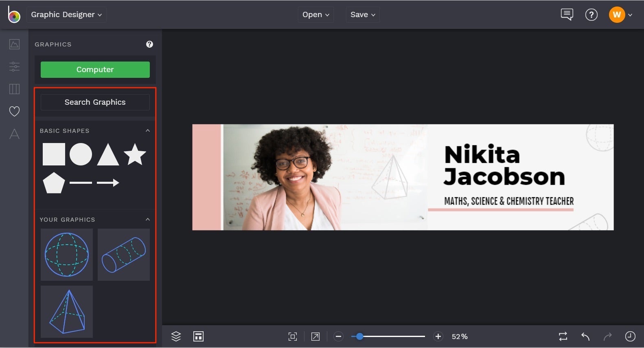Open the Save menu
The image size is (644, 348).
tap(362, 15)
